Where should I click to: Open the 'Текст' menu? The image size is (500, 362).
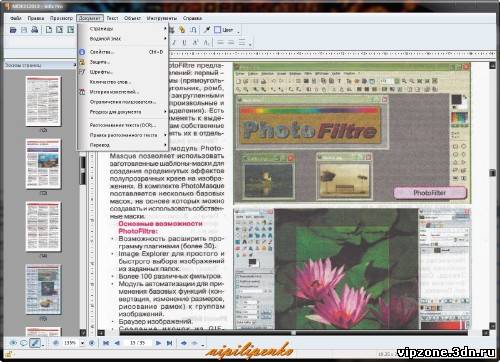pyautogui.click(x=112, y=18)
